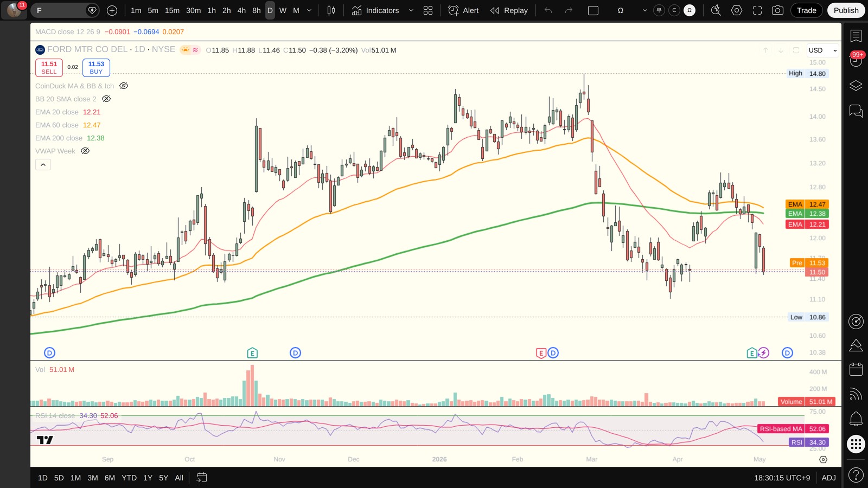Viewport: 868px width, 488px height.
Task: Click the Publish button
Action: pos(846,10)
